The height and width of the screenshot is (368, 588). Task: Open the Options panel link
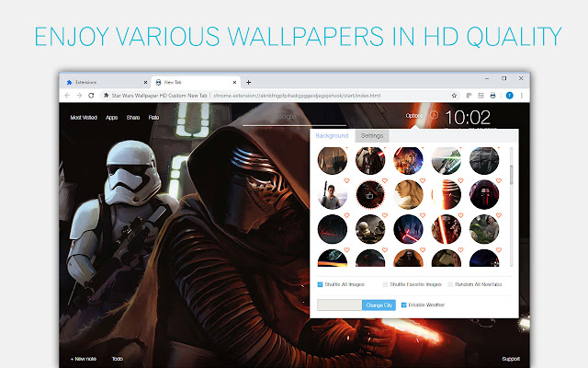coord(414,116)
